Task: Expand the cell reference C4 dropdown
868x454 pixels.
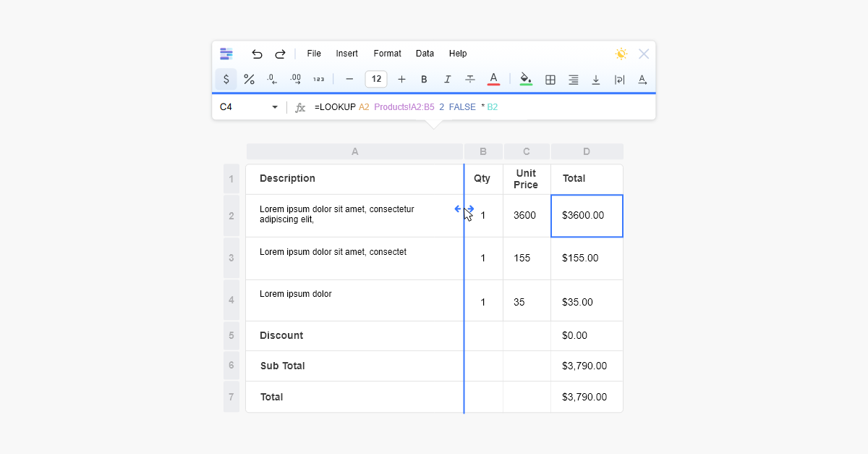Action: 275,107
